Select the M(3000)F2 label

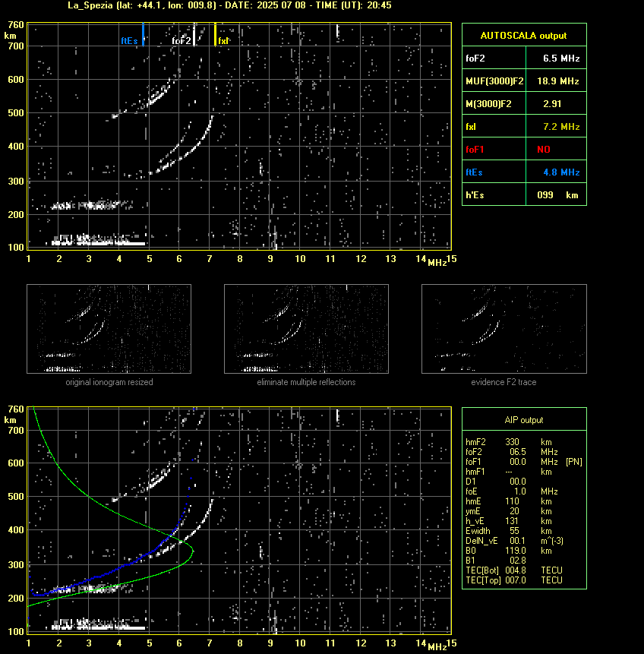pyautogui.click(x=488, y=104)
